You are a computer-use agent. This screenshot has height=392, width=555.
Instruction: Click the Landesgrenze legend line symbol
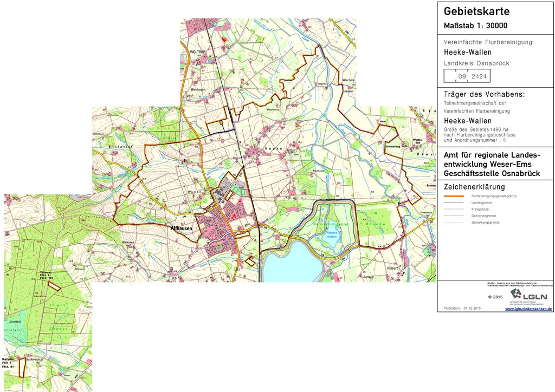click(455, 202)
